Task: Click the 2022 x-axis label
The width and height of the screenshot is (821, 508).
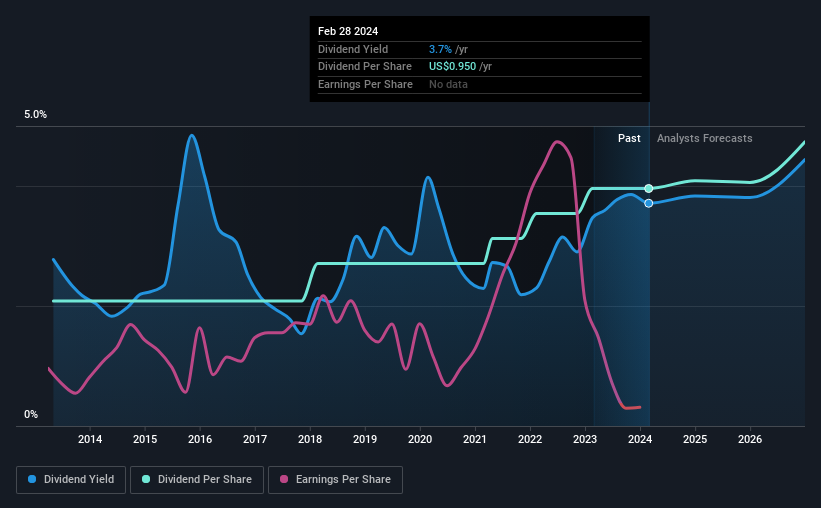Action: 530,439
